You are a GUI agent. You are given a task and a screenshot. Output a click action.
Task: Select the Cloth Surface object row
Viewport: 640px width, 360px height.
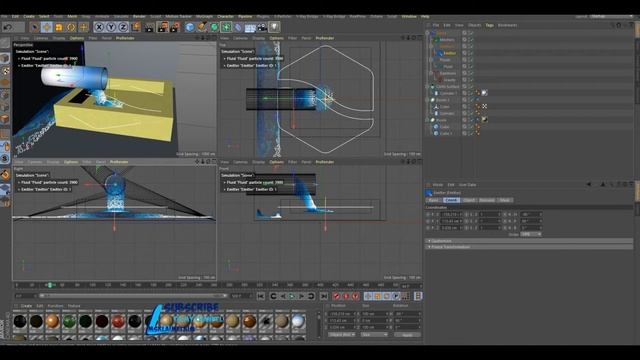click(447, 87)
